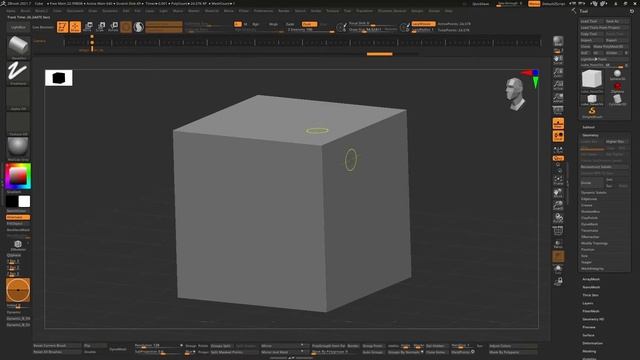The image size is (640, 360).
Task: Click the Scroll canvas icon
Action: click(558, 60)
